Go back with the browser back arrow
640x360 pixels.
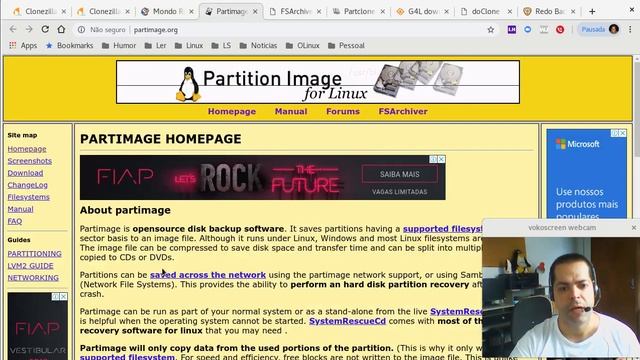coord(13,29)
